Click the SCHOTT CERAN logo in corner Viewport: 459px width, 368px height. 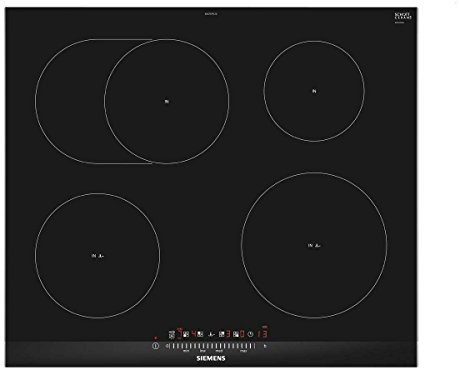click(403, 16)
